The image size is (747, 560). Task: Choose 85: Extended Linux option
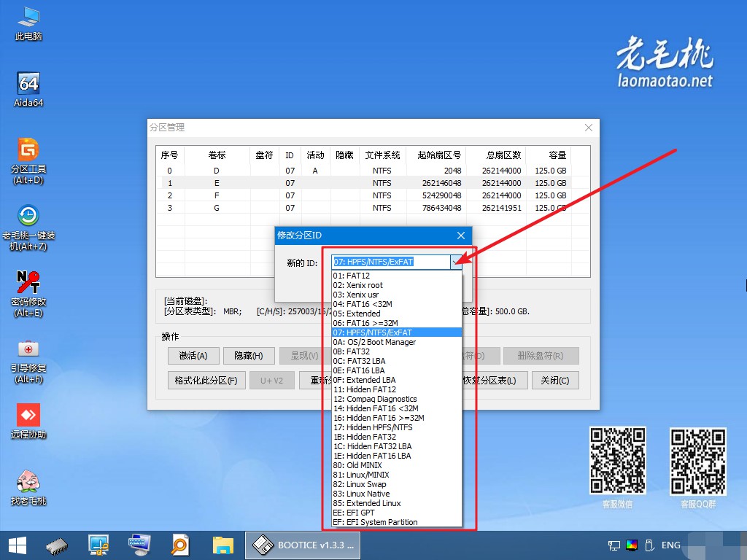[397, 503]
